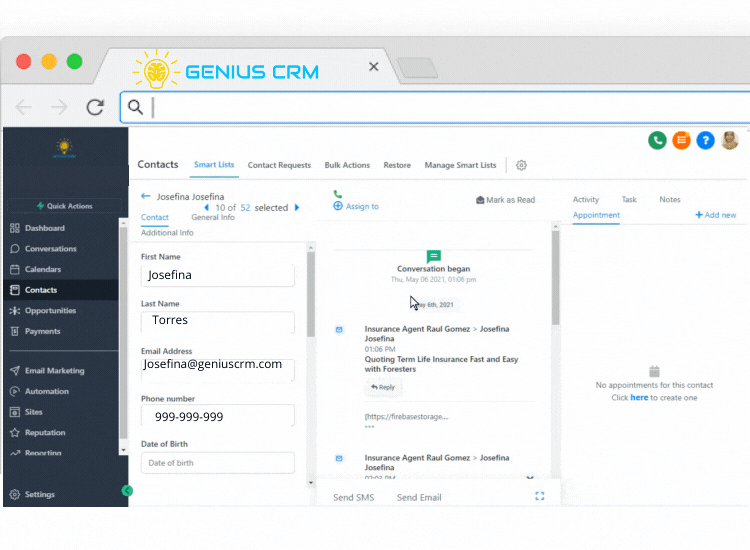Click the contact form scrollbar thumb
The height and width of the screenshot is (550, 750).
tap(311, 294)
